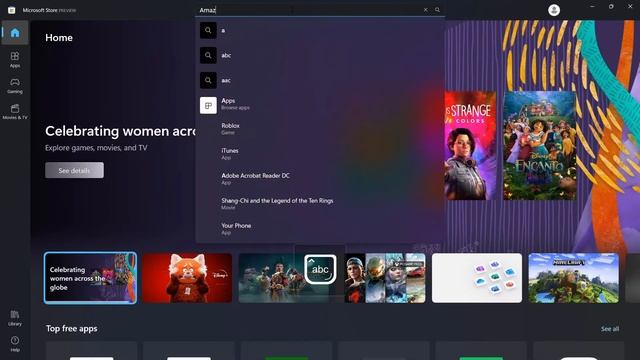The width and height of the screenshot is (640, 360).
Task: Click the 'Top free apps' heading
Action: 71,329
